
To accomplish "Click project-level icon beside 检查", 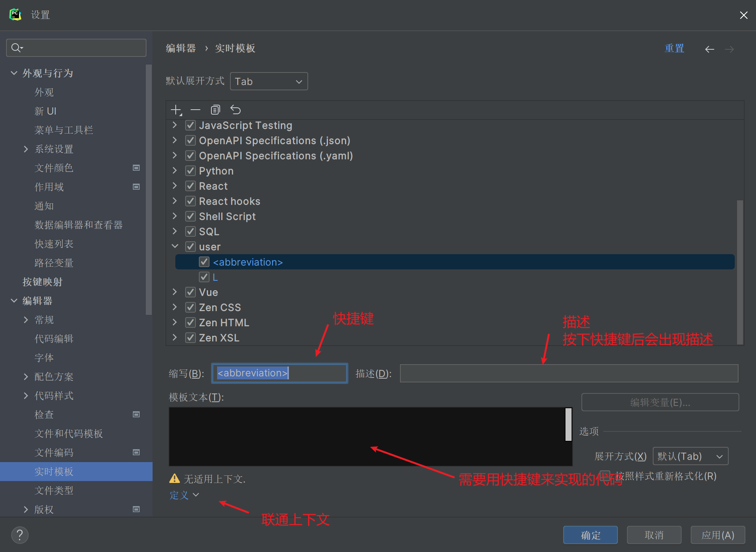I will 136,414.
